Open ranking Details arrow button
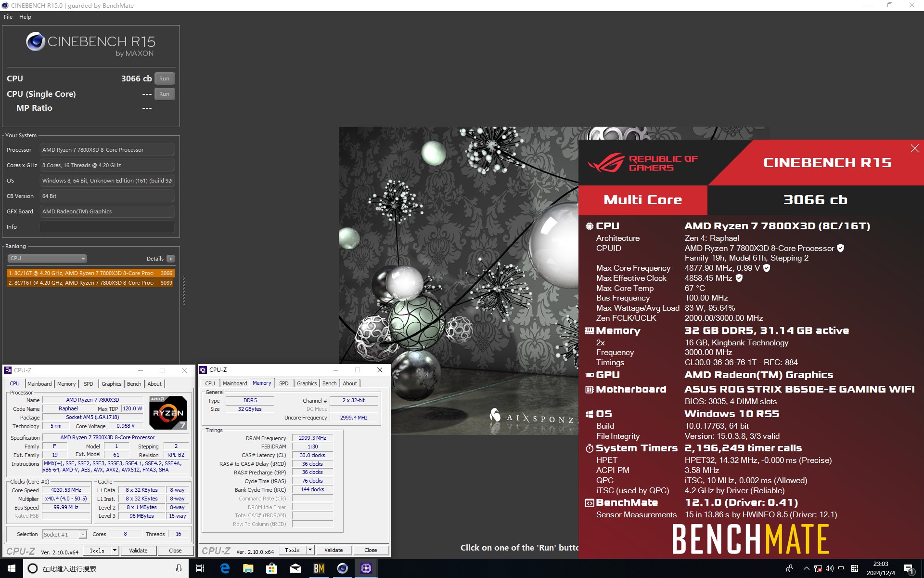 click(170, 259)
